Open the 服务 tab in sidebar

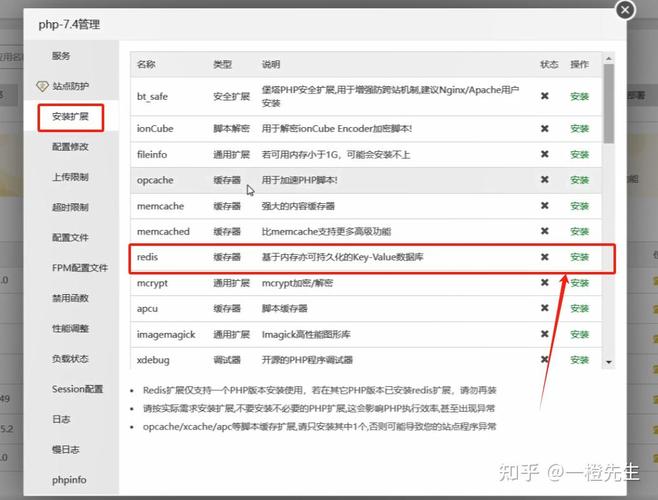pos(61,56)
